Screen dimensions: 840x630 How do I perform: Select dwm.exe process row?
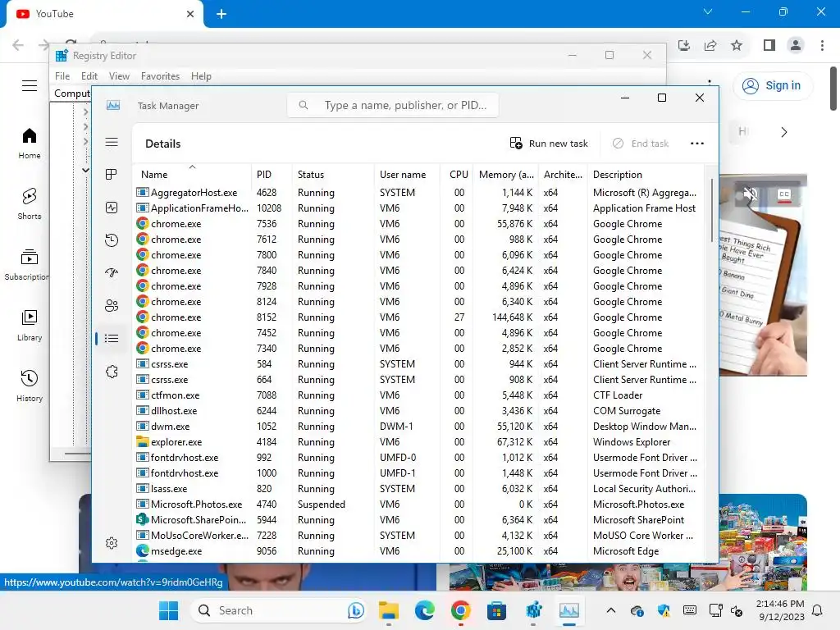[x=418, y=426]
